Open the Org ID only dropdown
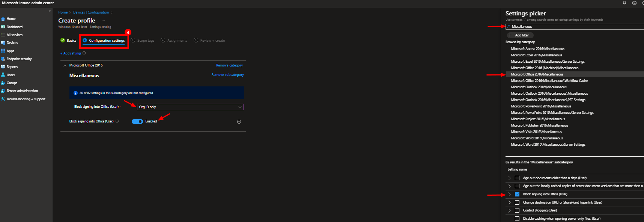 pos(190,107)
